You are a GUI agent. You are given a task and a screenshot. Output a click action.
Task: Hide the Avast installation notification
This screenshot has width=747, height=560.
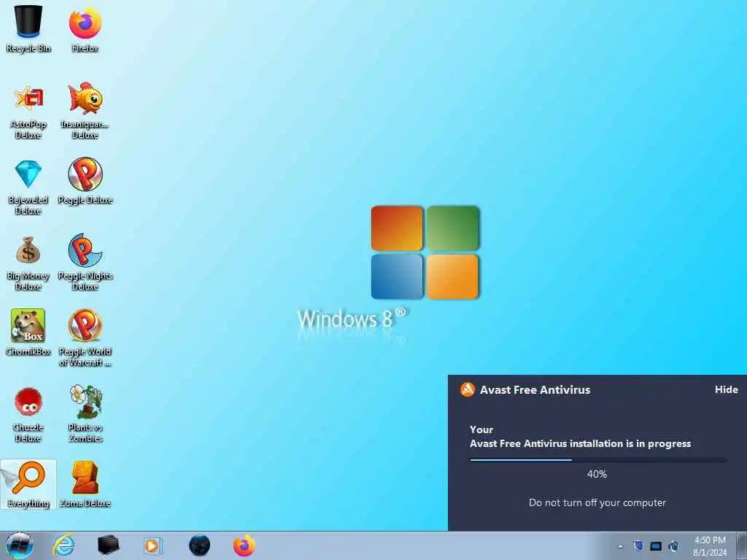(x=726, y=389)
